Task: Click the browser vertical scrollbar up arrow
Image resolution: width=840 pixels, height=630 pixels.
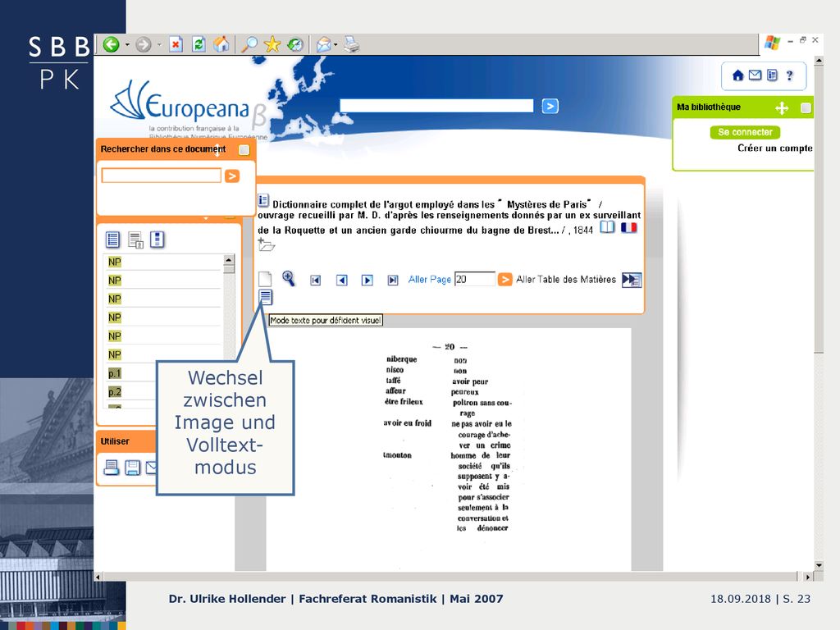Action: [819, 61]
